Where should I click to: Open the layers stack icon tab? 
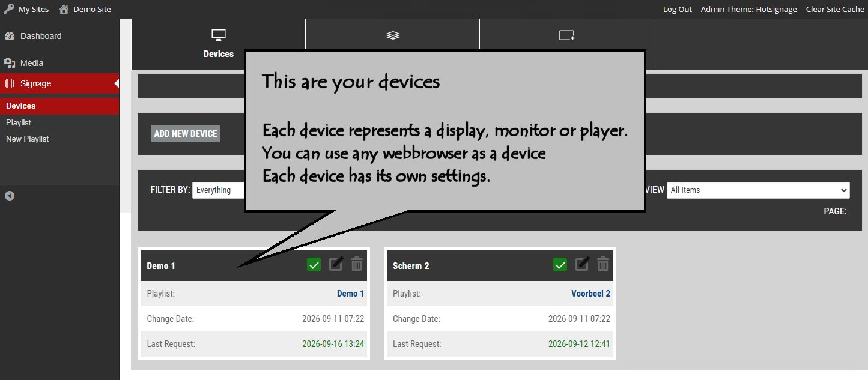(x=393, y=35)
